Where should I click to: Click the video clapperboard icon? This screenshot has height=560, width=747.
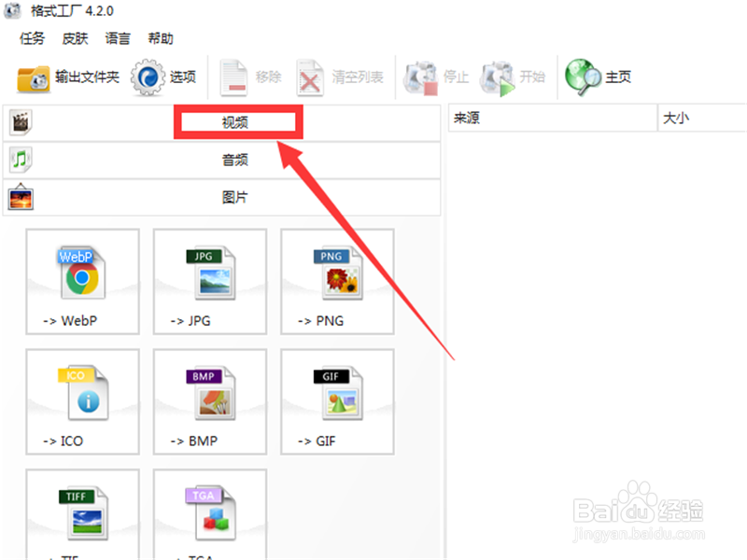tap(20, 122)
